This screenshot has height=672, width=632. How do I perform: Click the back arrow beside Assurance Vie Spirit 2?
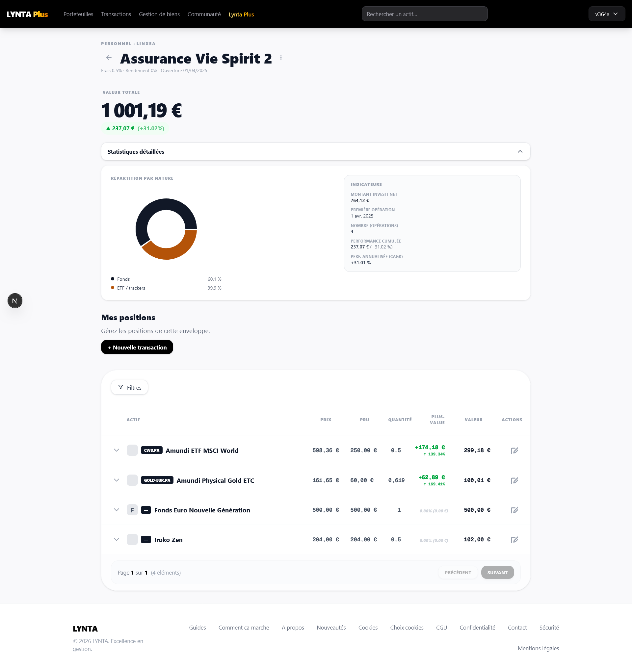[x=109, y=58]
